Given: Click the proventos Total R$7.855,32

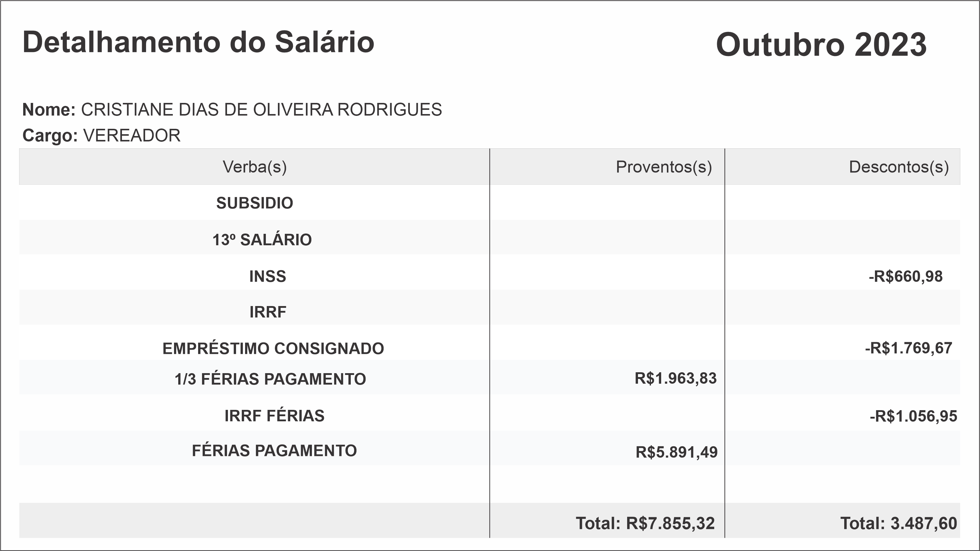Looking at the screenshot, I should 645,524.
